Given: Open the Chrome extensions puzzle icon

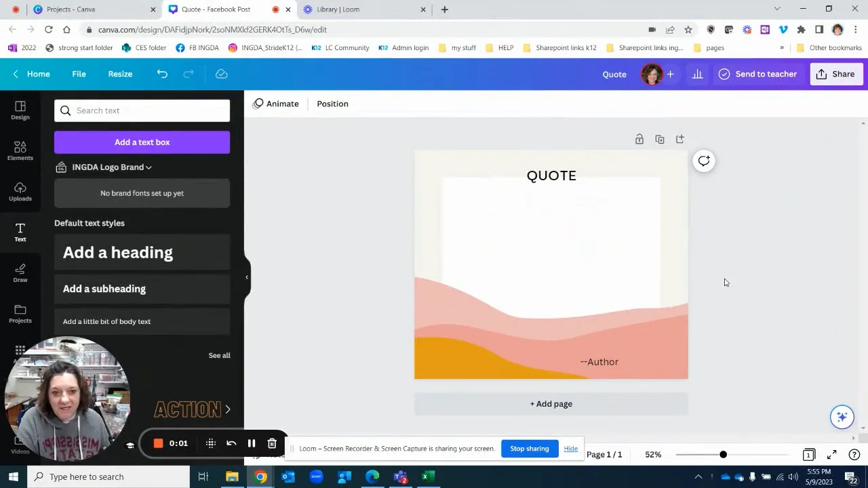Looking at the screenshot, I should click(x=801, y=30).
